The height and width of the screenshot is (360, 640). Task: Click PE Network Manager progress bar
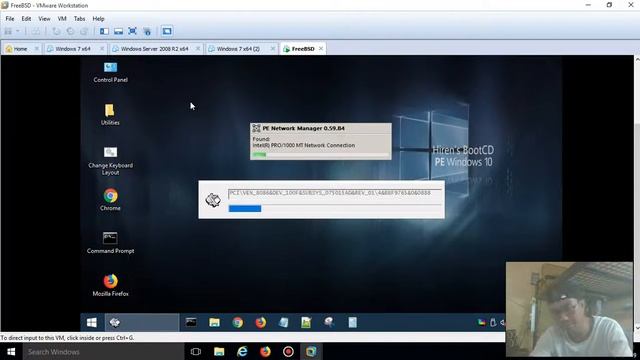click(x=320, y=155)
